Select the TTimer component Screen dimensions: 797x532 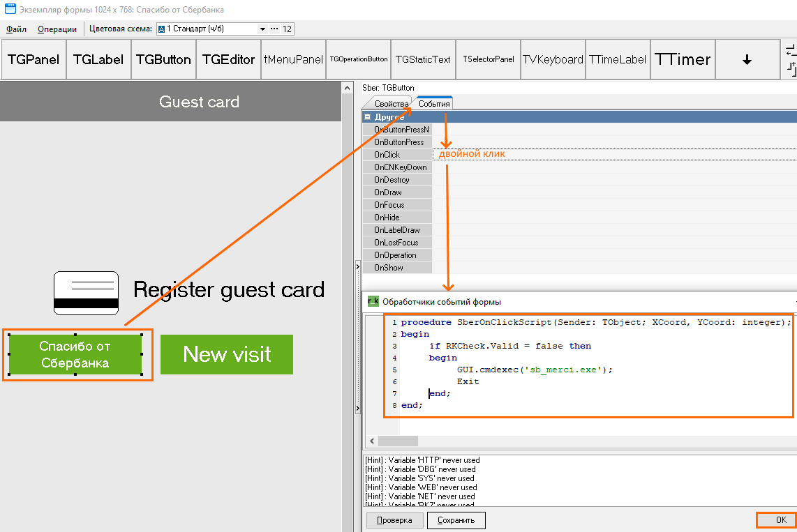point(683,60)
